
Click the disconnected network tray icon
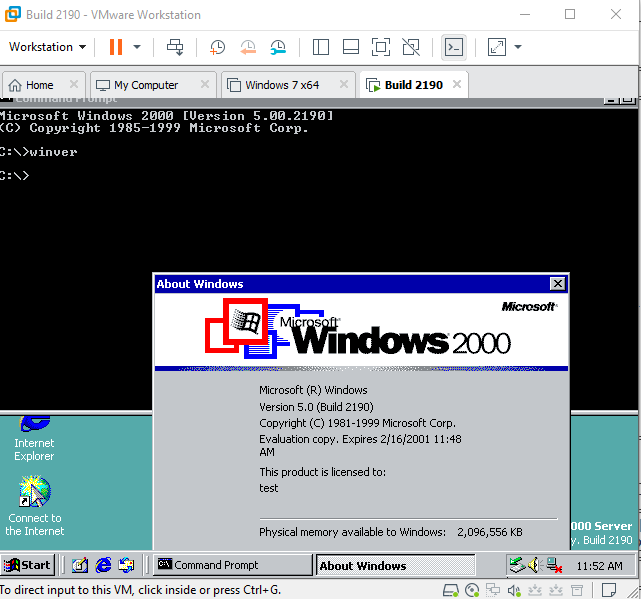click(x=554, y=565)
